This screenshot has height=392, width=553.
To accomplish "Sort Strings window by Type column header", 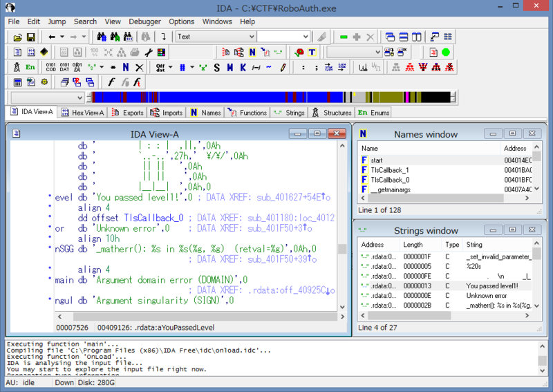I will (452, 245).
